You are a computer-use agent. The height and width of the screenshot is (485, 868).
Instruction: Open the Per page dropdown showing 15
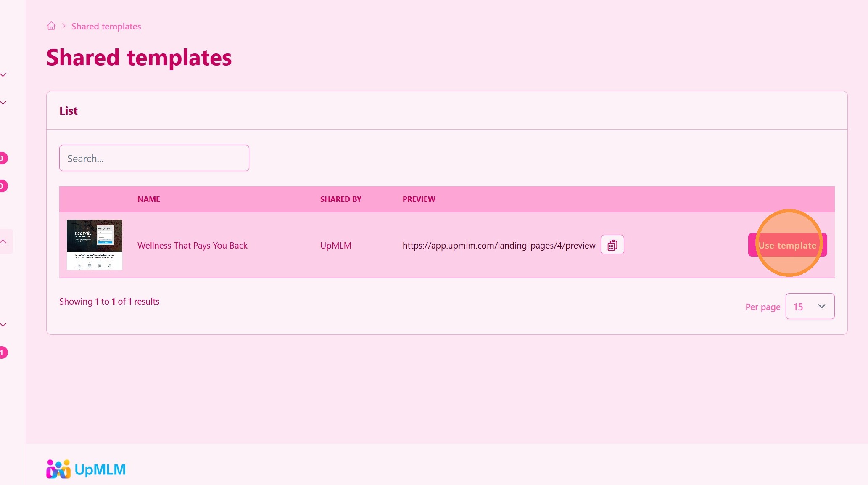coord(810,307)
